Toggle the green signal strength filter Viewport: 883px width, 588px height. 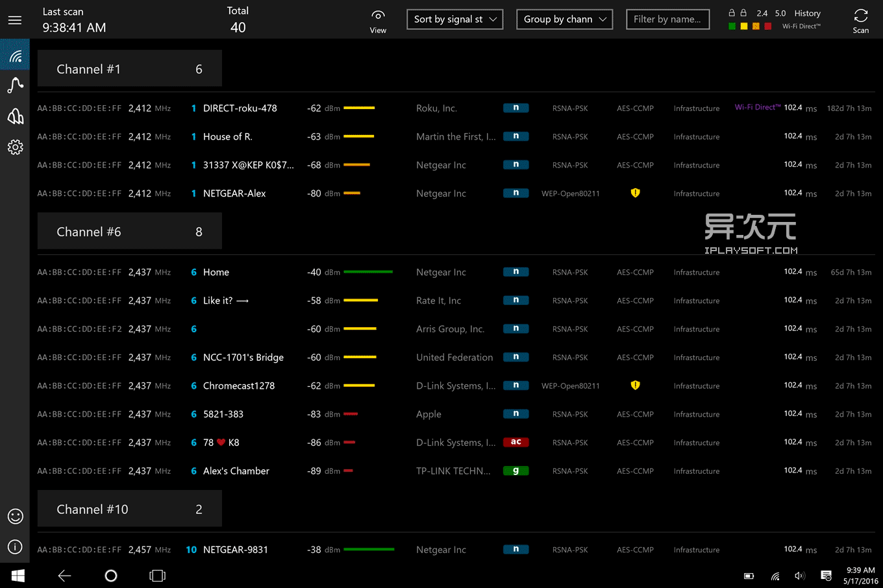click(x=732, y=26)
